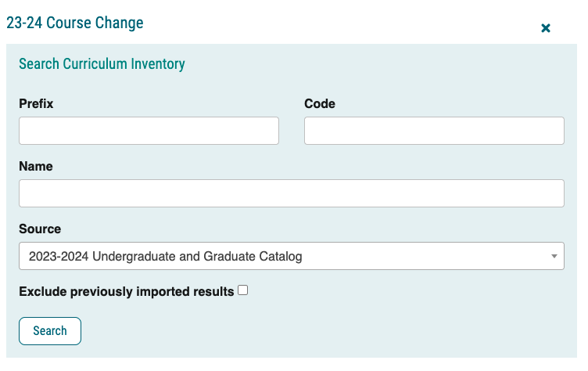This screenshot has height=371, width=588.
Task: Click the Code field label
Action: tap(320, 103)
